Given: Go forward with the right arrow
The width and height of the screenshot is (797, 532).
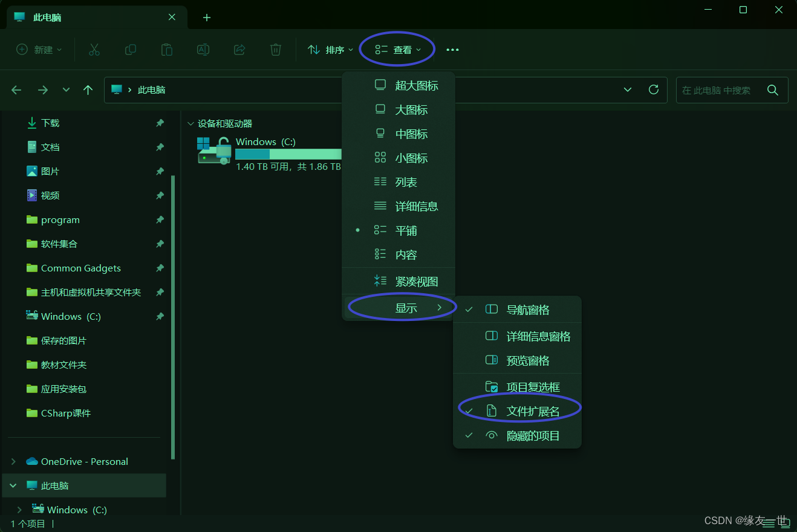Looking at the screenshot, I should [43, 89].
